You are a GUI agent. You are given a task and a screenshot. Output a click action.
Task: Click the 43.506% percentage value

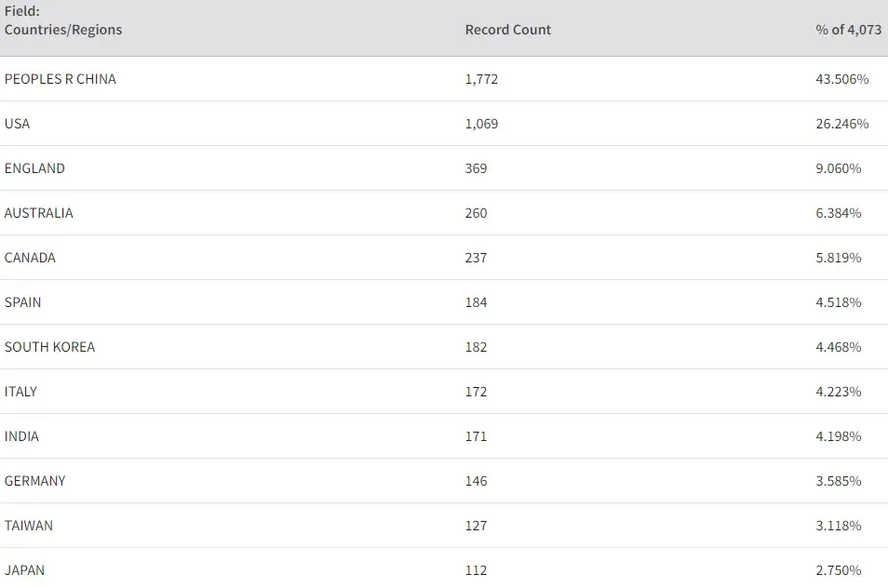841,79
